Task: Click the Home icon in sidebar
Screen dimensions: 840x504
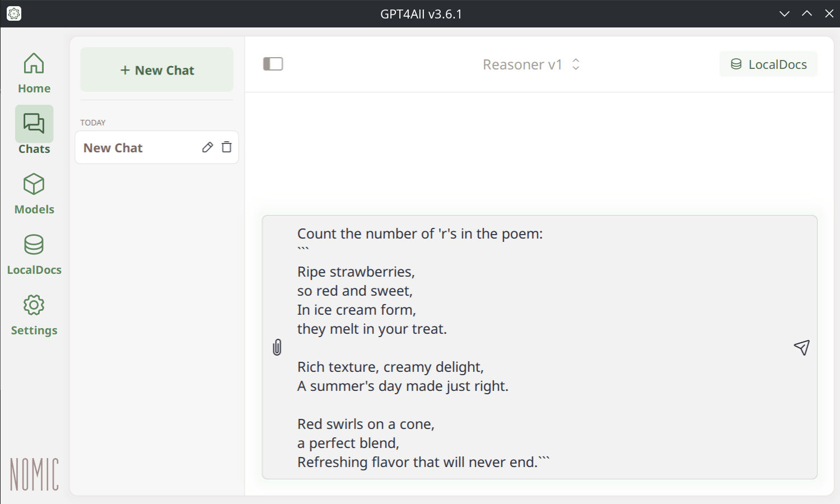Action: coord(34,63)
